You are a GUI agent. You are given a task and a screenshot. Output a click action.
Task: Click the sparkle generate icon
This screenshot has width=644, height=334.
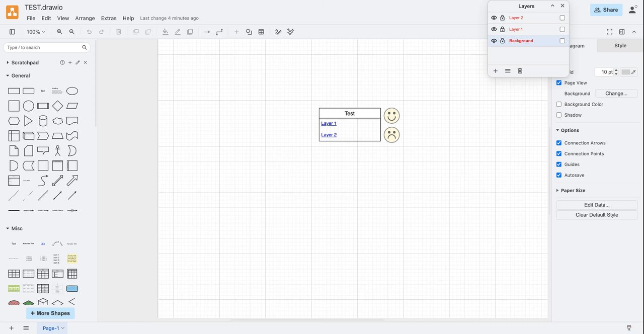coord(290,32)
